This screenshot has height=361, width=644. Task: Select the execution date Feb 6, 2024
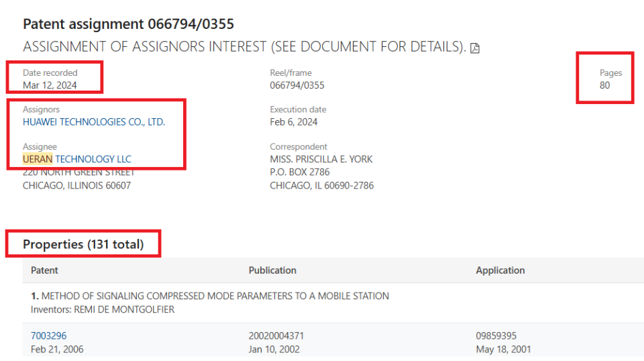coord(294,122)
